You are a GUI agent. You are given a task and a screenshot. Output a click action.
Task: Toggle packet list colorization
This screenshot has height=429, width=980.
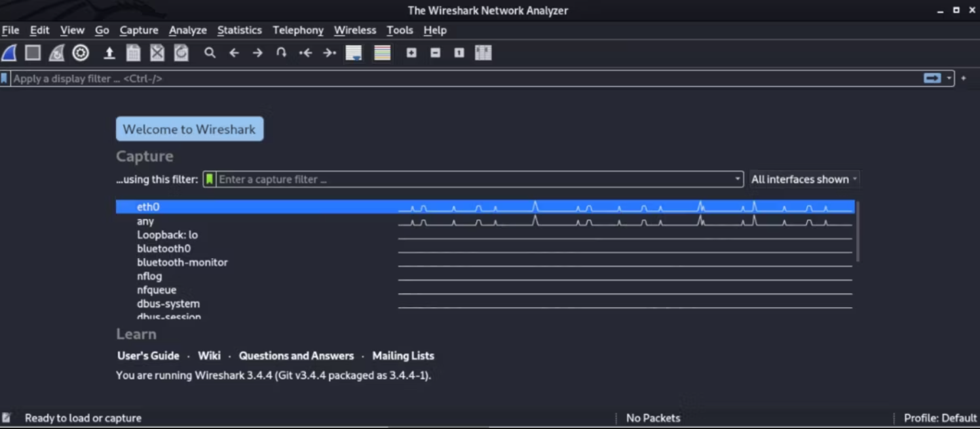pos(383,53)
